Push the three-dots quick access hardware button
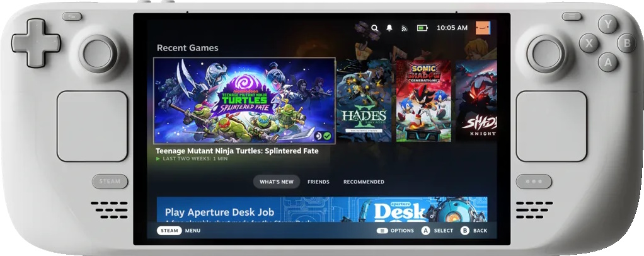The height and width of the screenshot is (256, 644). click(534, 181)
